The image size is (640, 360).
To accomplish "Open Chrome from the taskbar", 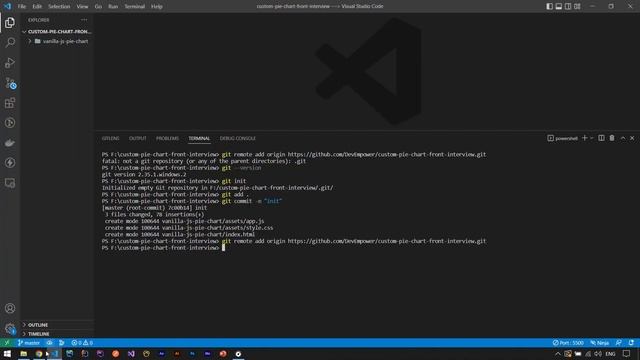I will coord(39,354).
